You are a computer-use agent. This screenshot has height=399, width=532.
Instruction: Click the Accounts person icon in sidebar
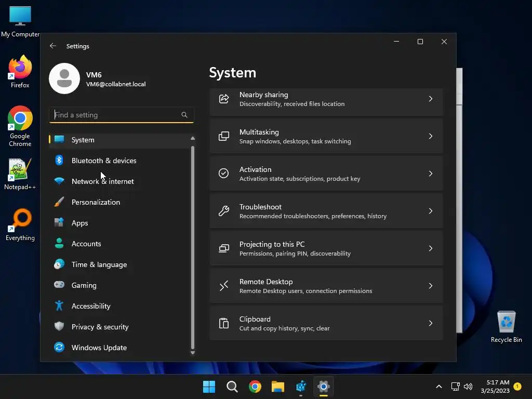pos(59,243)
